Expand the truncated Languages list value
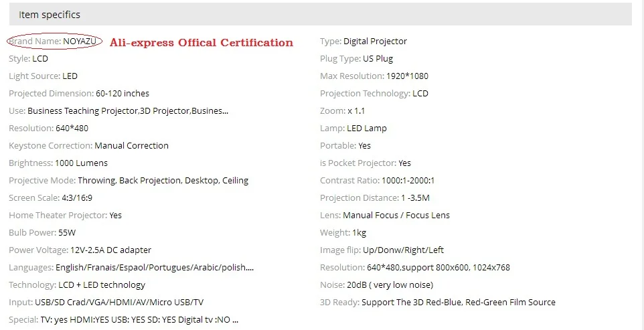 [x=155, y=268]
